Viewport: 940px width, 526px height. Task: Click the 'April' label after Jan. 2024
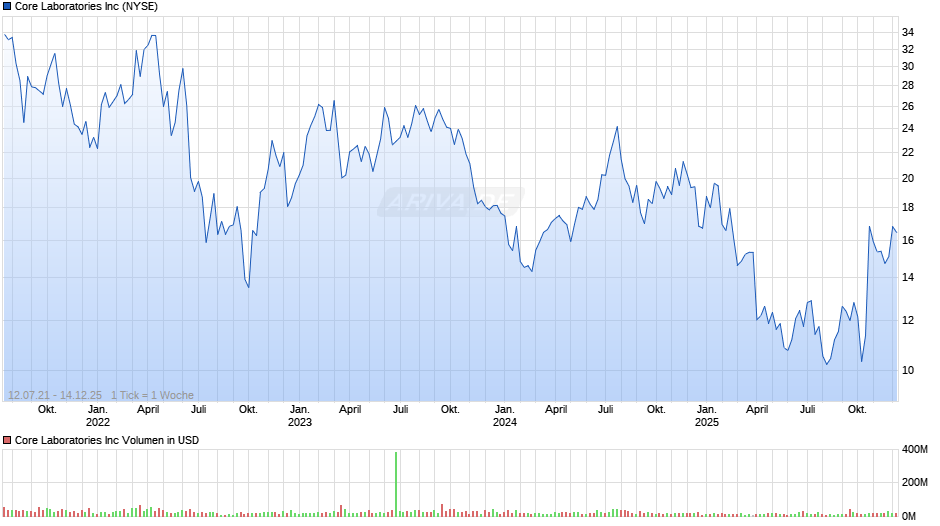pos(556,410)
